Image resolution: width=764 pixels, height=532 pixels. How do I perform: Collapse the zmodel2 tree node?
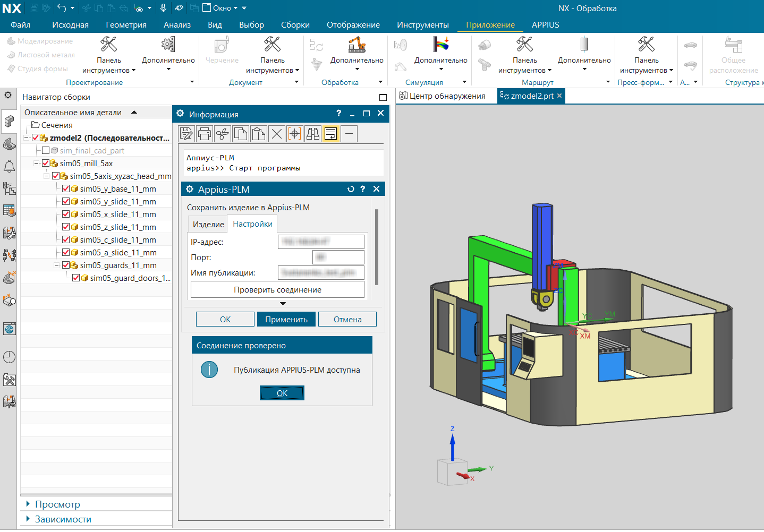[26, 138]
